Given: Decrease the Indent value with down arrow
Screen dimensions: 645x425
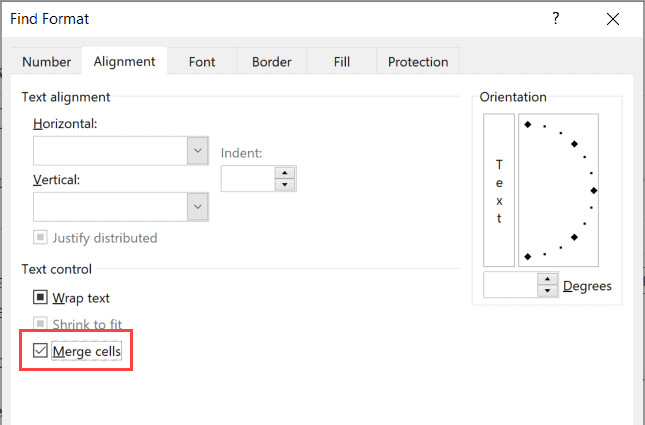Looking at the screenshot, I should click(x=286, y=185).
